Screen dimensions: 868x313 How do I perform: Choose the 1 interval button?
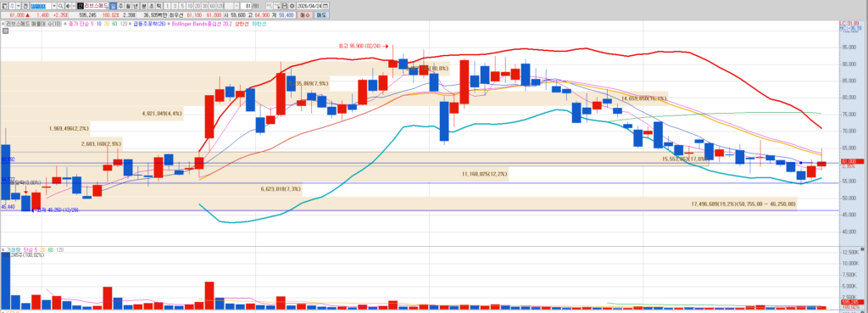[167, 6]
